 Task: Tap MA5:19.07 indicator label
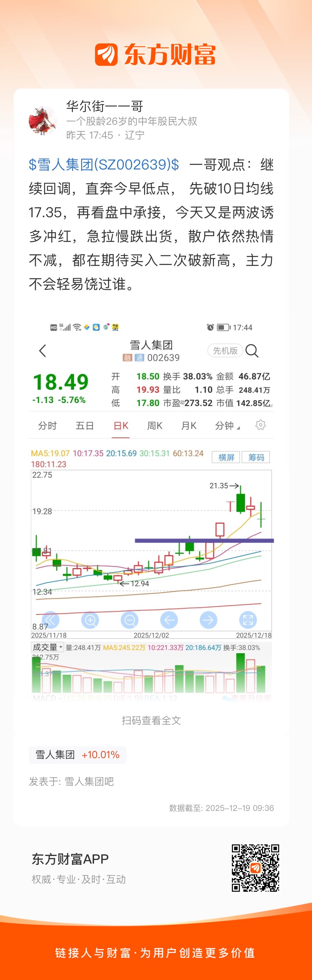(x=50, y=453)
